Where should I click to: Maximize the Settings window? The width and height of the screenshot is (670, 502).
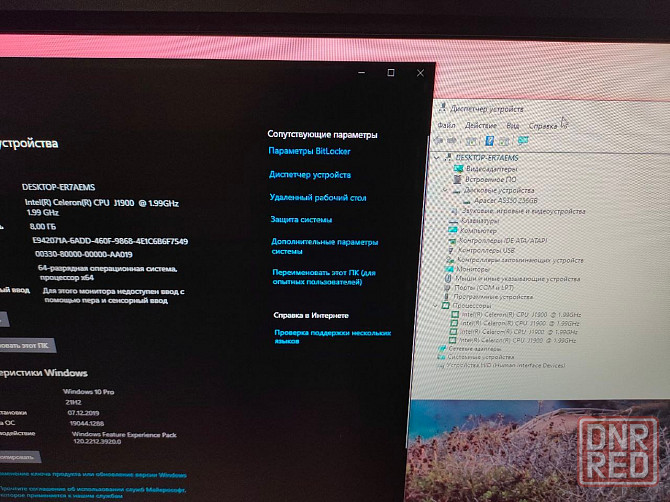(x=391, y=73)
